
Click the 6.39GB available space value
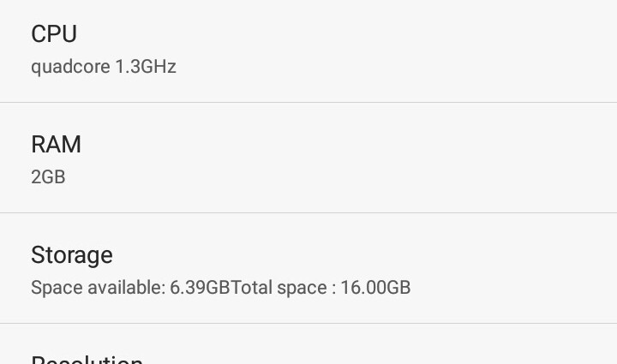(x=200, y=288)
